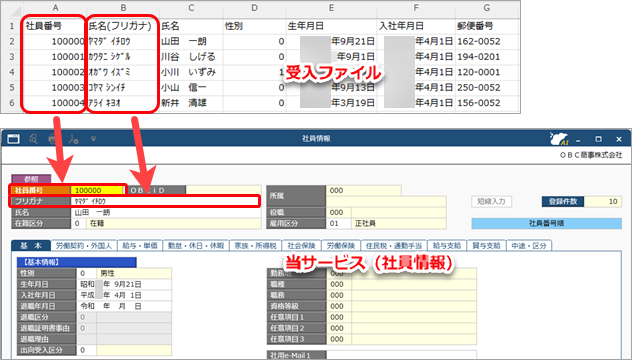The width and height of the screenshot is (632, 360).
Task: Click the printer icon in 社員情報 toolbar
Action: coord(52,139)
